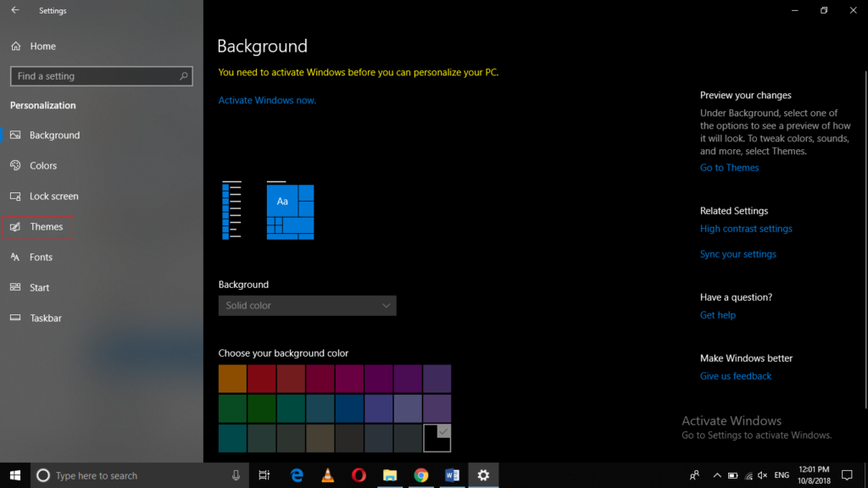
Task: Select the orange background color swatch
Action: pyautogui.click(x=232, y=379)
